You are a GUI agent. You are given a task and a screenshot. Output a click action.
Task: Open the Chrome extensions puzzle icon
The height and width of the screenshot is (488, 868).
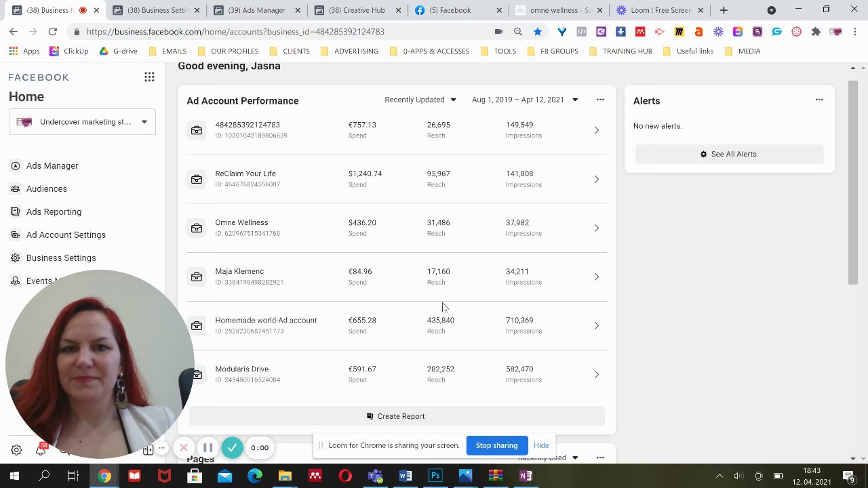tap(816, 32)
